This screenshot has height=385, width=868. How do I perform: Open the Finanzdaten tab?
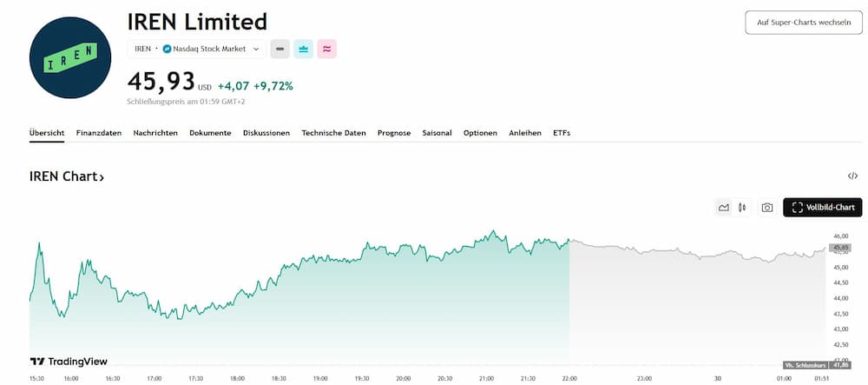99,133
